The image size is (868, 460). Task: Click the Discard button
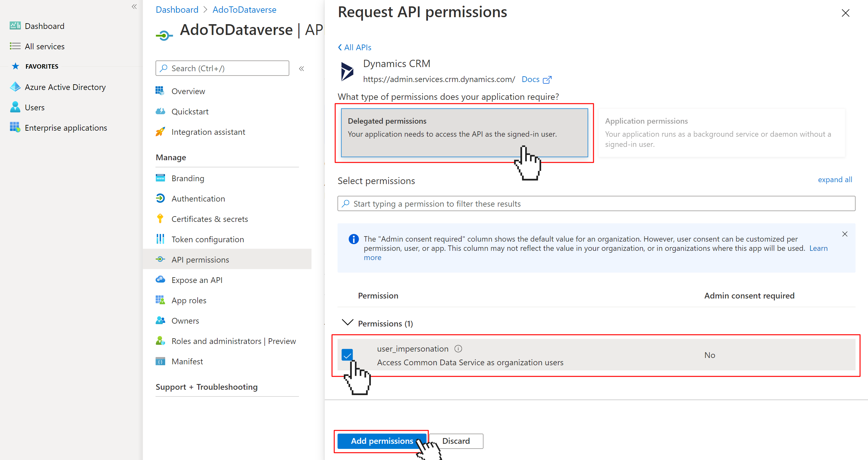456,441
